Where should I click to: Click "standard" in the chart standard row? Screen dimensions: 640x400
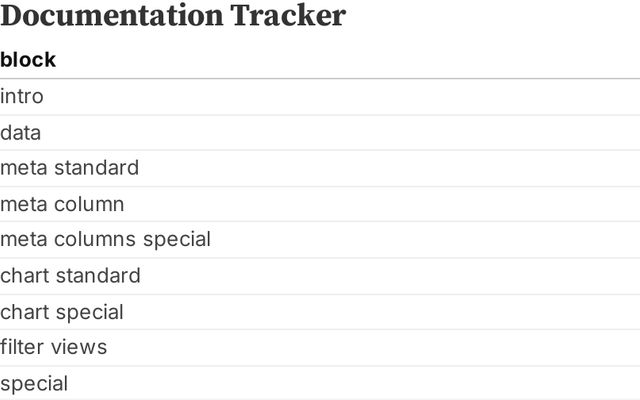(x=98, y=275)
